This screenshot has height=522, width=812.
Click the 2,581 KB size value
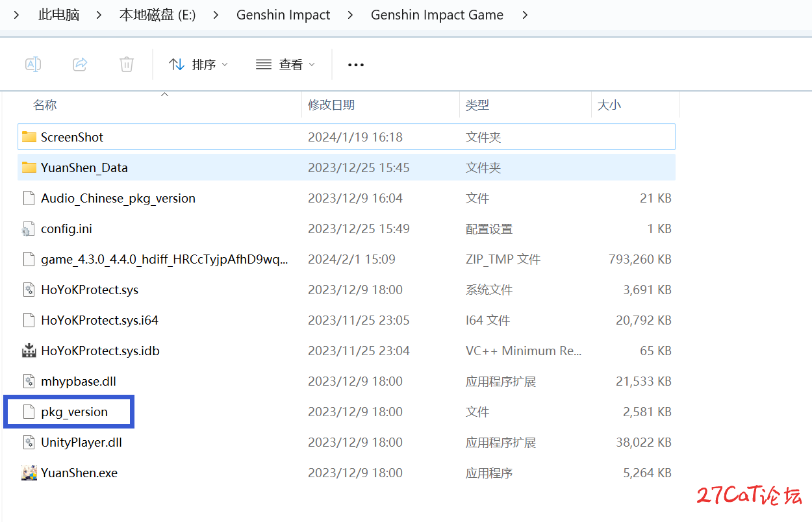point(647,412)
